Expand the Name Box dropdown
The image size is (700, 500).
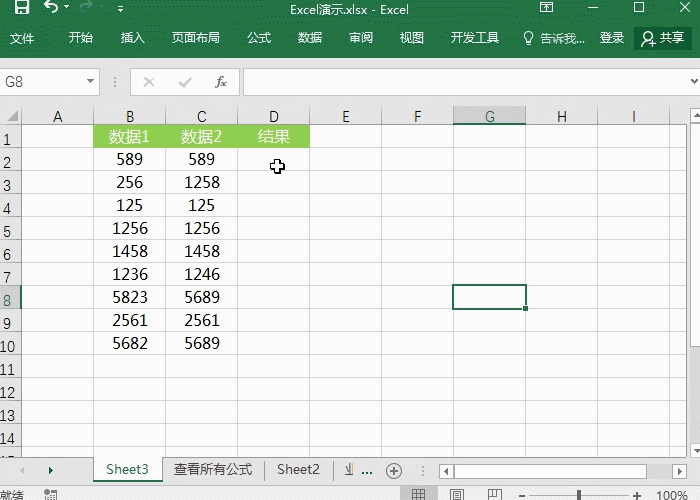[90, 82]
